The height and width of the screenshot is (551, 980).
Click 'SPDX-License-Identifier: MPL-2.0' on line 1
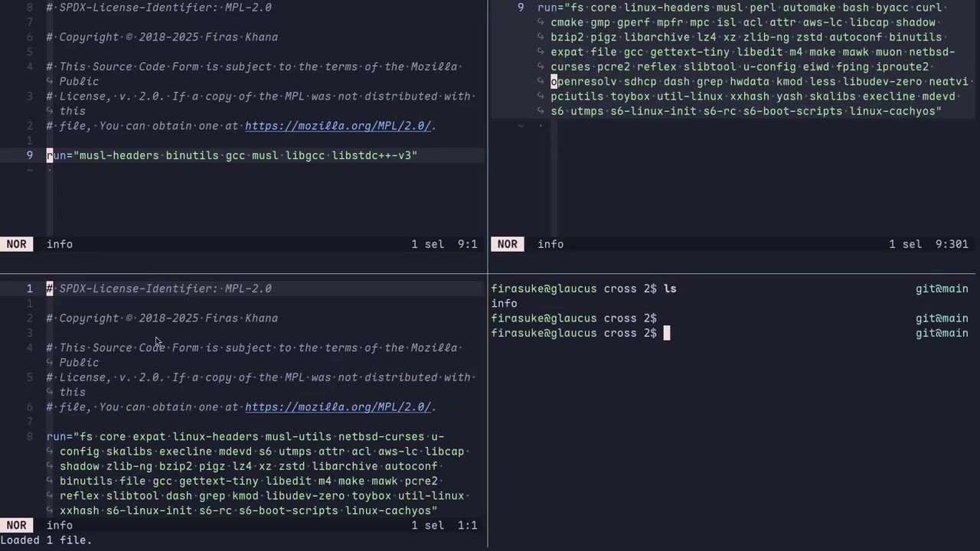(165, 289)
